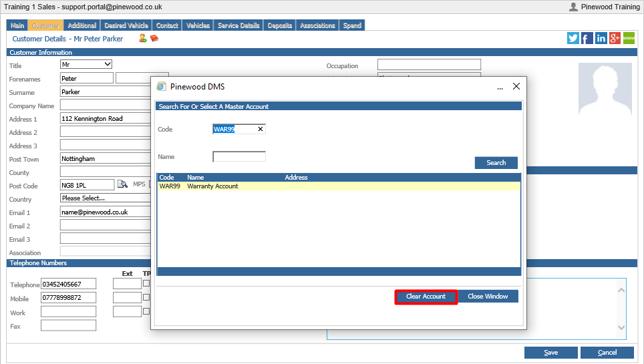
Task: Open the Google Plus social icon
Action: (x=615, y=38)
